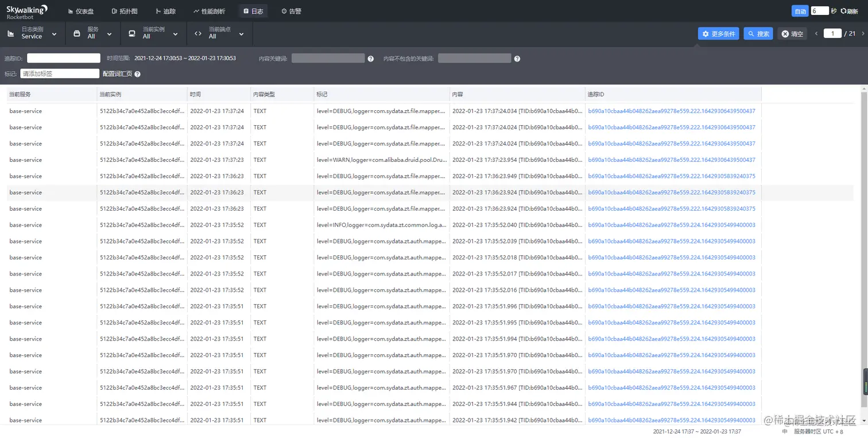Select the 日志 log tab

253,11
